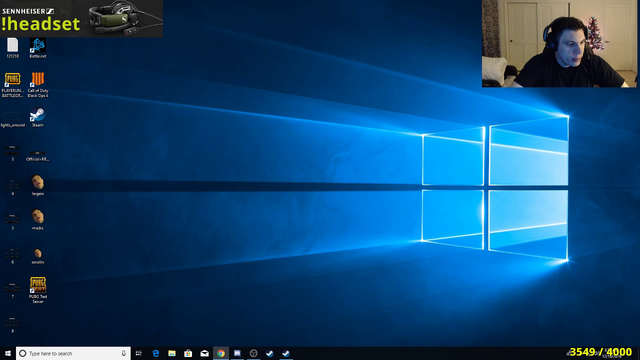Select the Steam shortcut on the desktop
This screenshot has height=360, width=640.
[x=38, y=118]
